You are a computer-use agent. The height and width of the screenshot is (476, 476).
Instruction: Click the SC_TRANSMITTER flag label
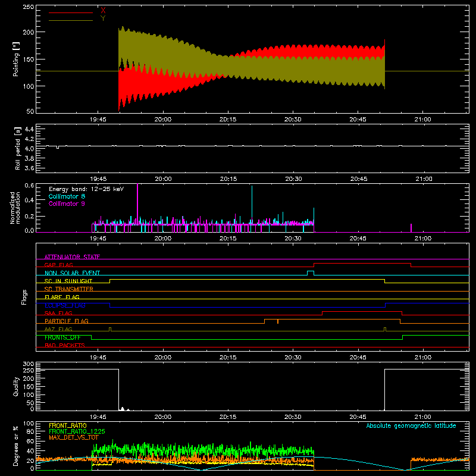[x=69, y=289]
